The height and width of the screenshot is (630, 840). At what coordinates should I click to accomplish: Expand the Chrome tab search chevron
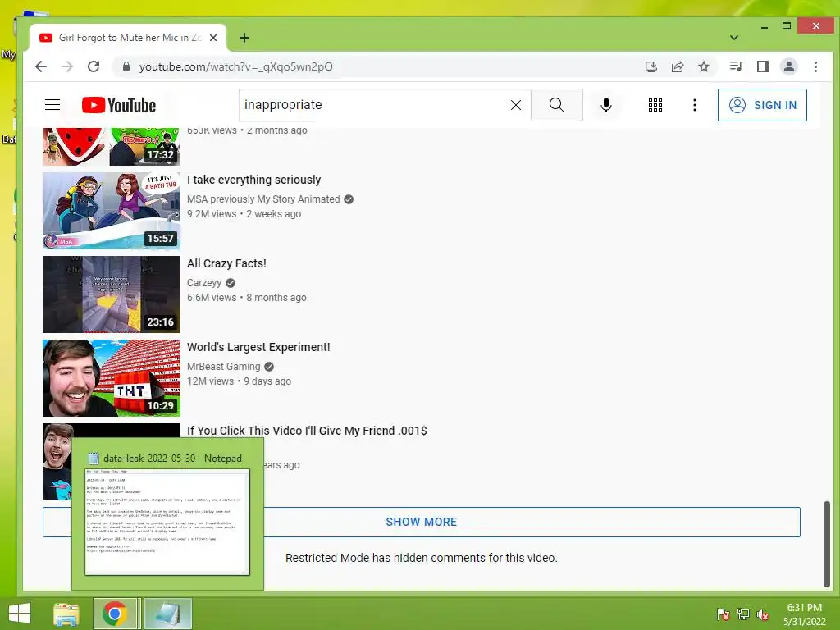click(734, 38)
